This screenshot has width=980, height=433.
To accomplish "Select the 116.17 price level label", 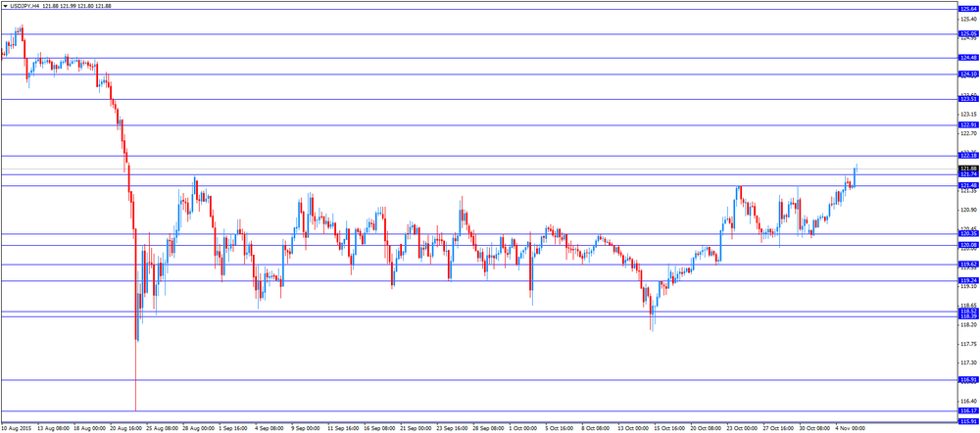I will coord(968,410).
